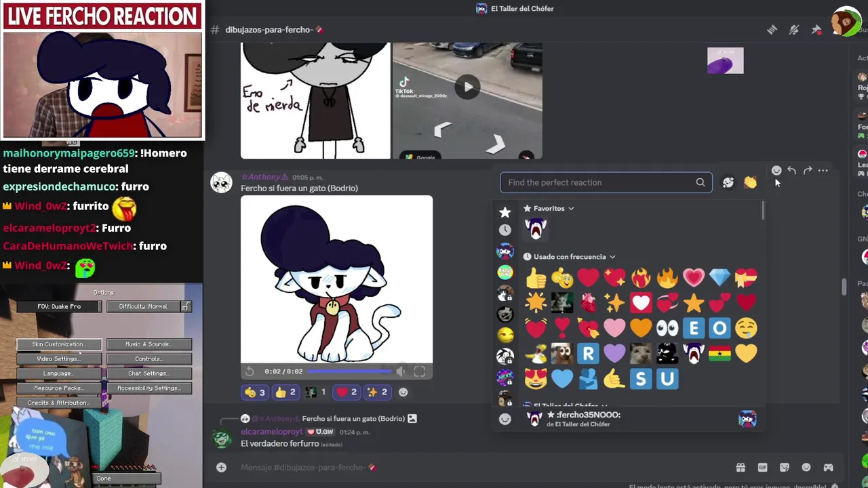
Task: Click the plus attachment button
Action: coord(221,467)
